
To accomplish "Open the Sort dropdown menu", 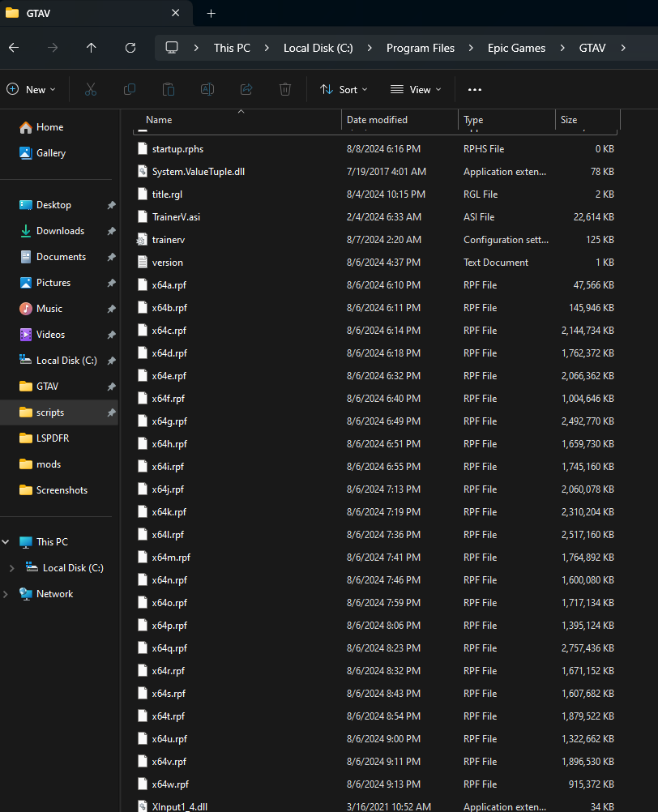I will pos(344,89).
